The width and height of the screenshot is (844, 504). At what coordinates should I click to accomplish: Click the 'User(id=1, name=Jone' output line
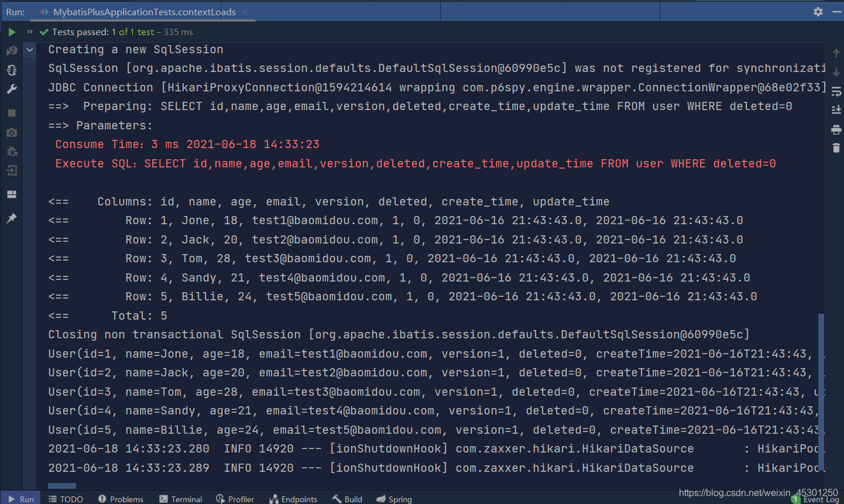pos(437,354)
